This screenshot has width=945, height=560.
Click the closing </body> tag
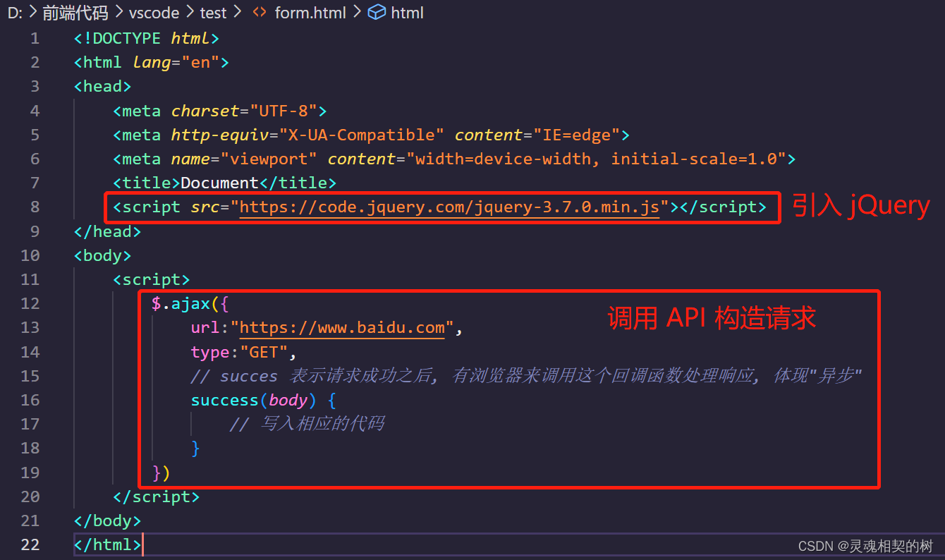pos(107,521)
